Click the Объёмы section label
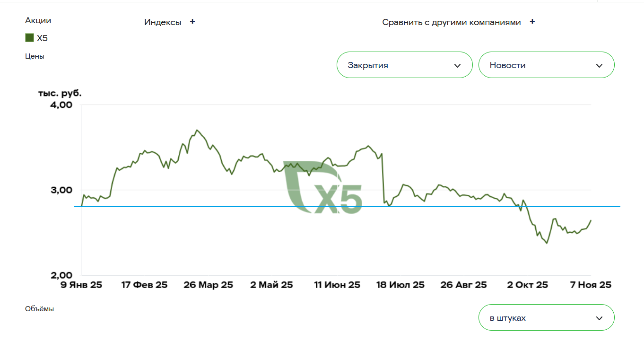This screenshot has width=644, height=342. click(x=39, y=309)
